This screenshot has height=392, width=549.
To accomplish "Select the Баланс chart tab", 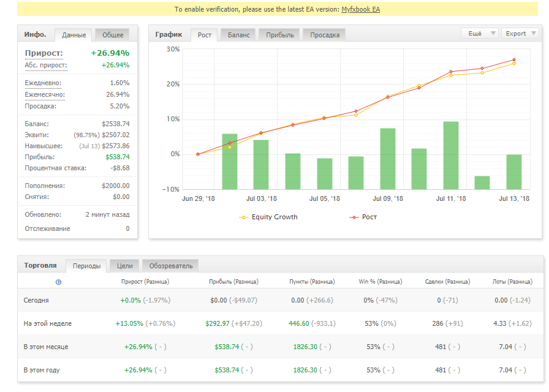I will pos(239,35).
